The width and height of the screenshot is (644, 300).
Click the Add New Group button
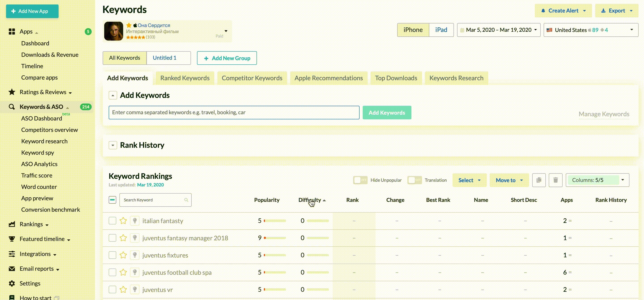click(x=227, y=58)
